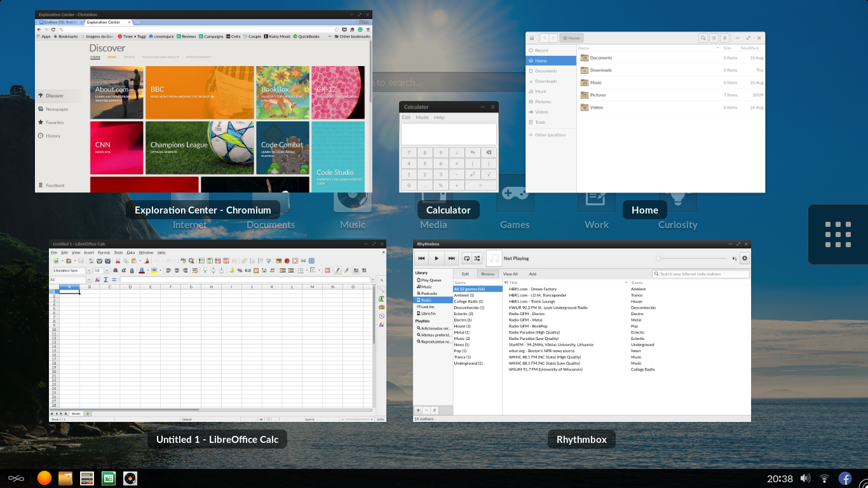Click the BBC tile in Exploration Center
Viewport: 868px width, 488px height.
coord(200,93)
